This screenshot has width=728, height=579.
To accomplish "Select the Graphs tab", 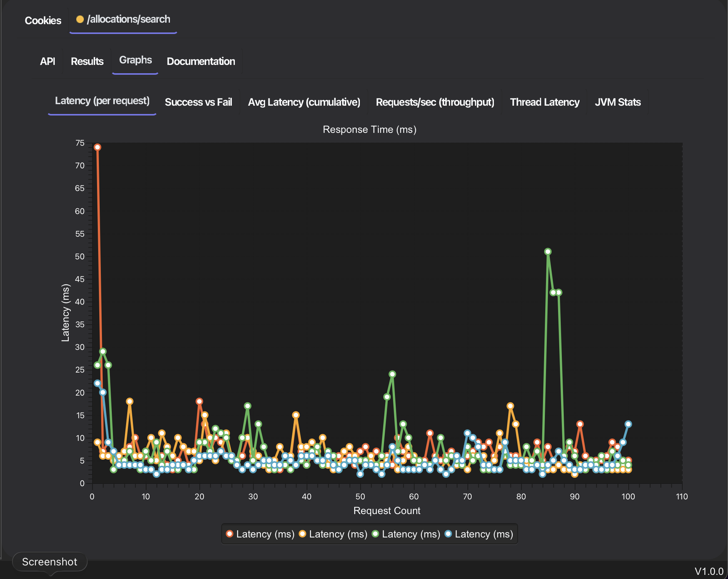I will [135, 60].
